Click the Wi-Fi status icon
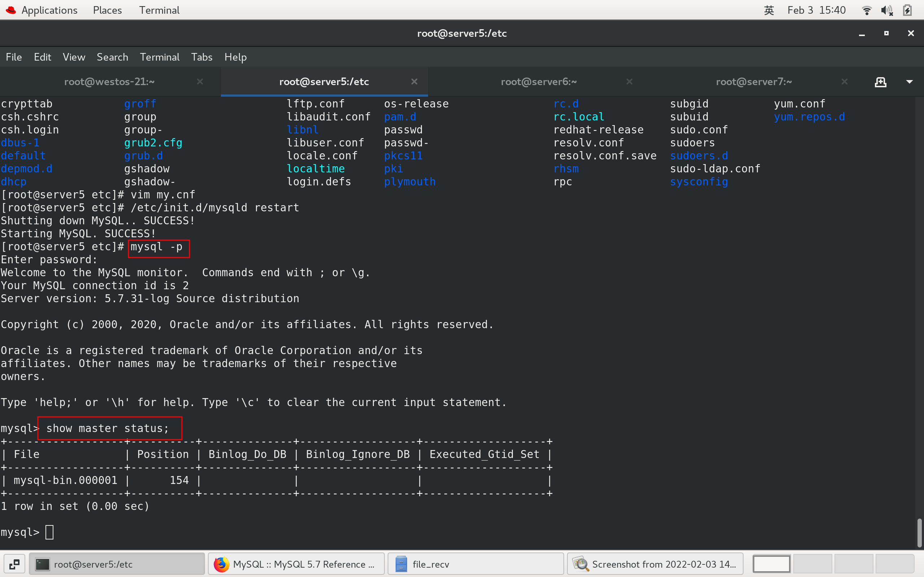 (866, 10)
